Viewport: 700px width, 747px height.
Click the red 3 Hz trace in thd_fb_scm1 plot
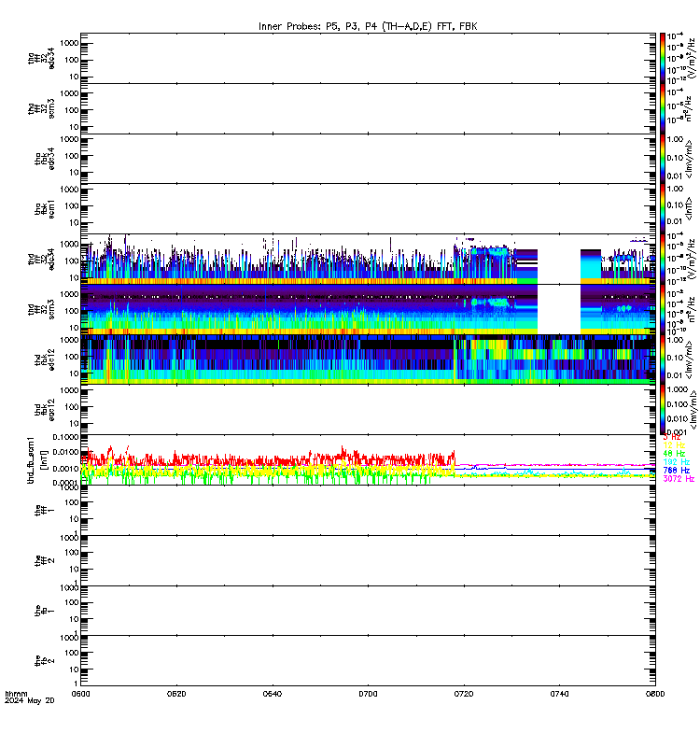pyautogui.click(x=267, y=460)
